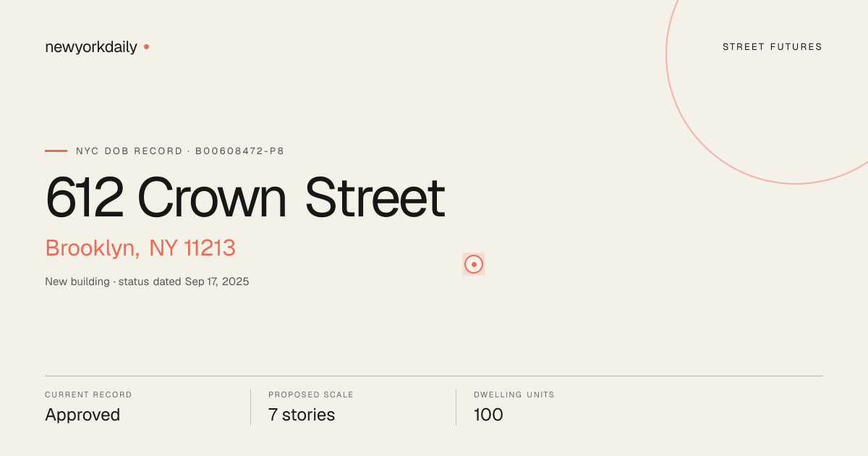Viewport: 868px width, 456px height.
Task: Select the 612 Crown Street headline
Action: pos(245,197)
